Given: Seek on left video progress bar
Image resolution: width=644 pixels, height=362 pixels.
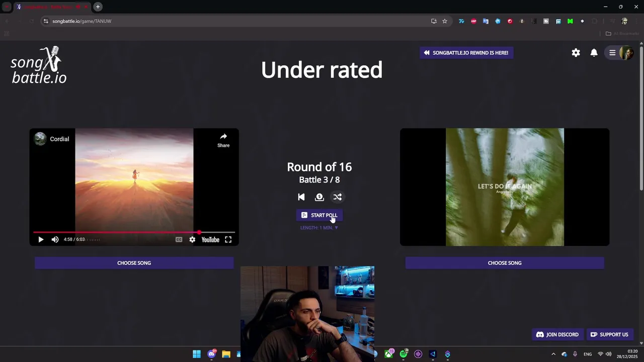Looking at the screenshot, I should pos(134,232).
